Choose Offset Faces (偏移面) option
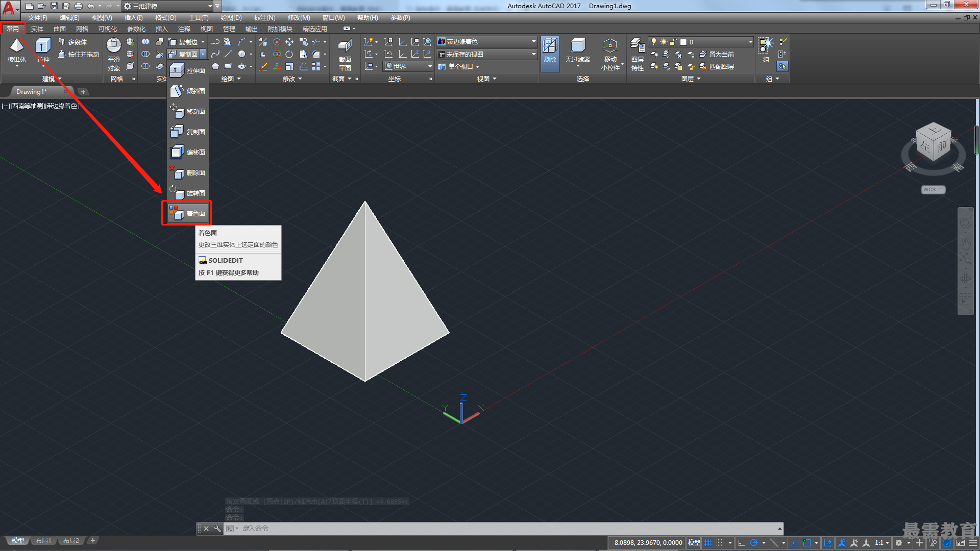 coord(188,152)
